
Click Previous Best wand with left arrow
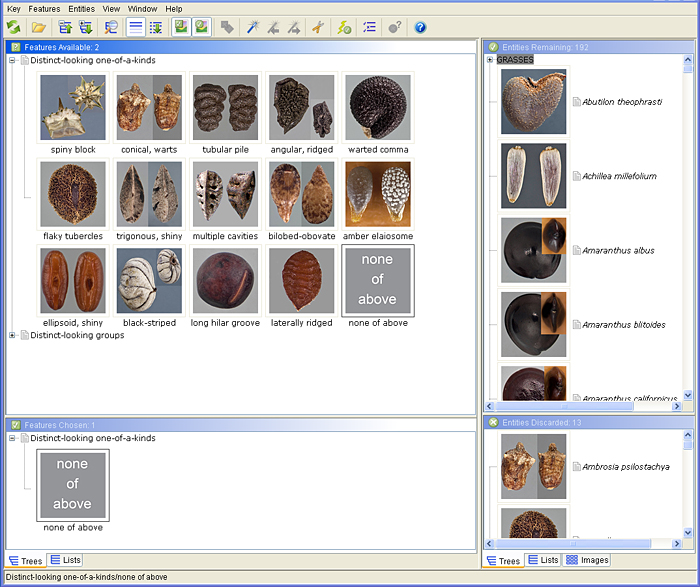[273, 28]
